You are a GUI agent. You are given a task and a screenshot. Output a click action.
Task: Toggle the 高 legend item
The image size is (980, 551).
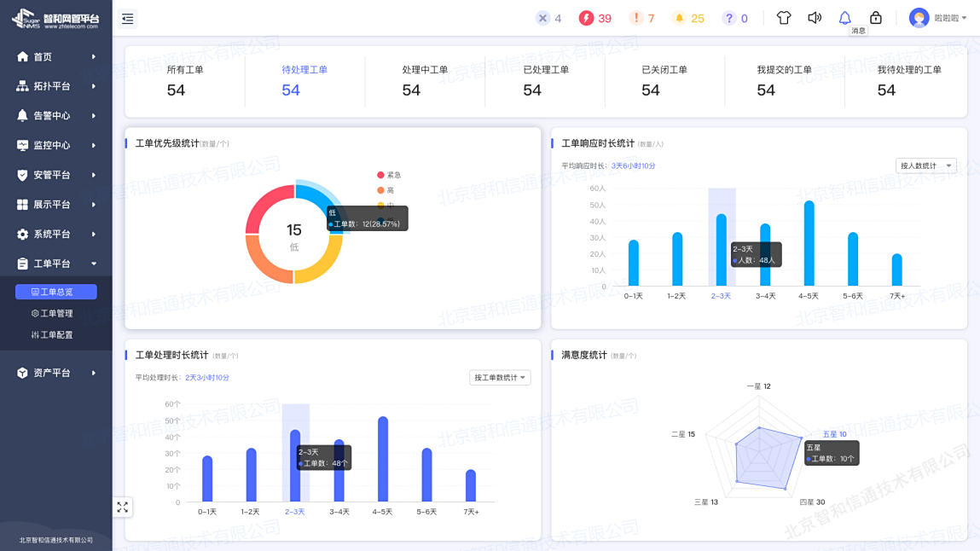coord(386,190)
